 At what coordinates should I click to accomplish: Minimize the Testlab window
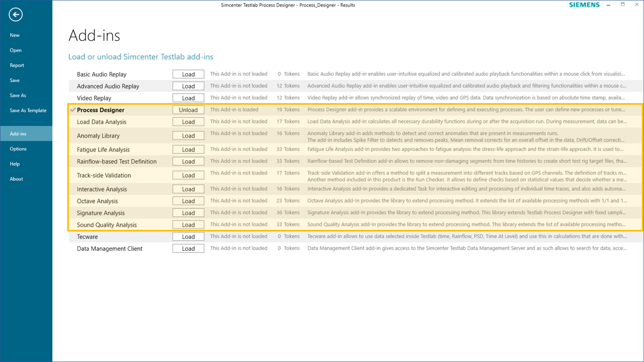(x=609, y=5)
